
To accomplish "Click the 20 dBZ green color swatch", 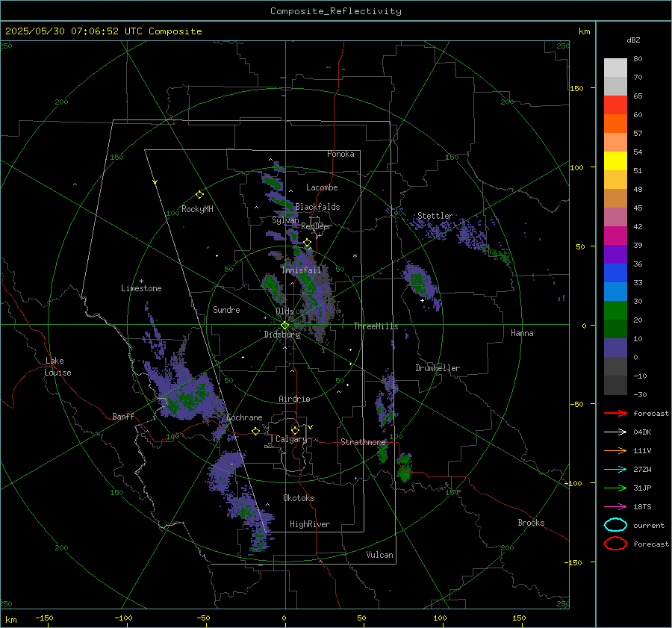I will coord(615,310).
